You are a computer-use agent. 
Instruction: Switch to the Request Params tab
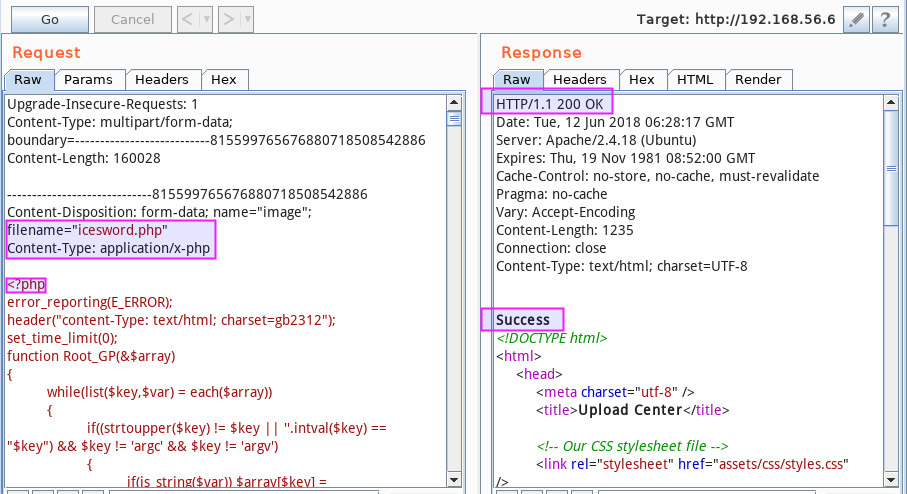point(89,80)
